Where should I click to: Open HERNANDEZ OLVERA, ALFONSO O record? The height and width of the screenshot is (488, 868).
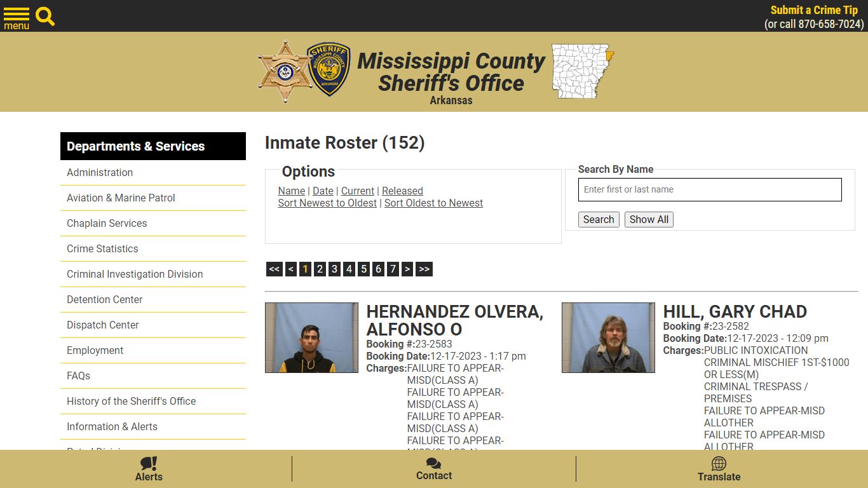point(454,320)
